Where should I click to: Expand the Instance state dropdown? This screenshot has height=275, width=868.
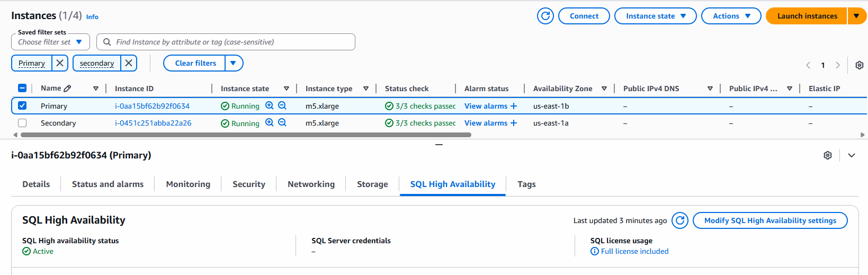[656, 16]
